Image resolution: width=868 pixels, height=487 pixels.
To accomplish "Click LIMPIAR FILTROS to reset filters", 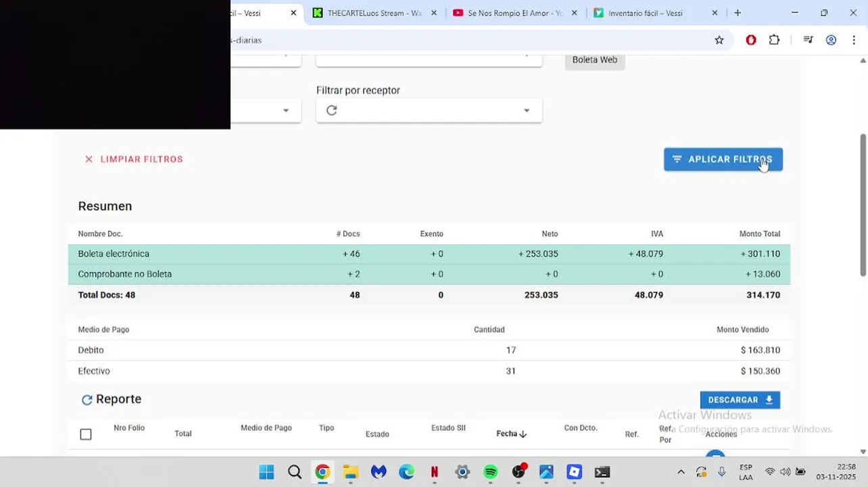I will (134, 160).
